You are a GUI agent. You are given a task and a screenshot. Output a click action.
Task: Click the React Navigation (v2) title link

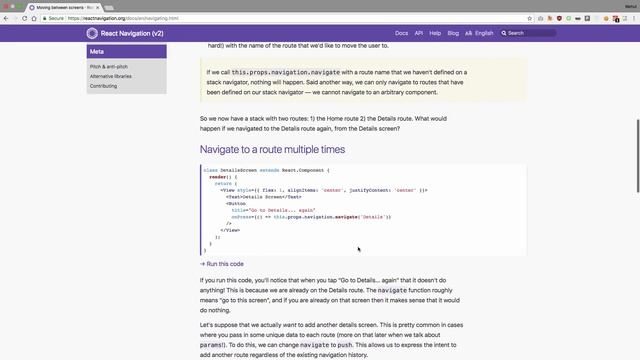[x=132, y=33]
